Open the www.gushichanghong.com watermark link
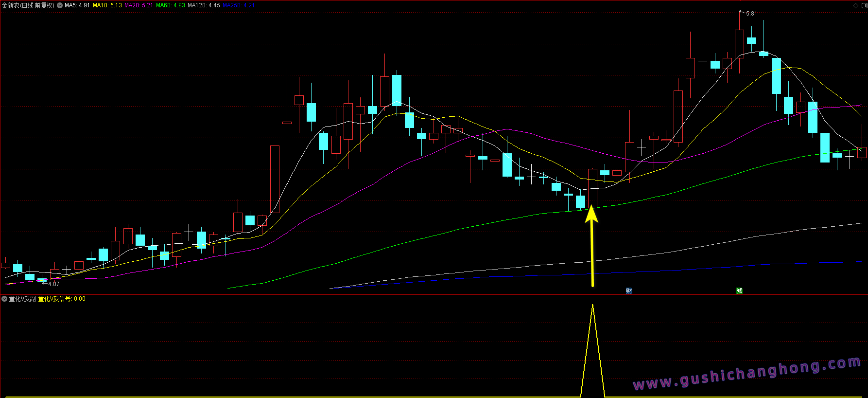Image resolution: width=868 pixels, height=398 pixels. click(x=746, y=374)
